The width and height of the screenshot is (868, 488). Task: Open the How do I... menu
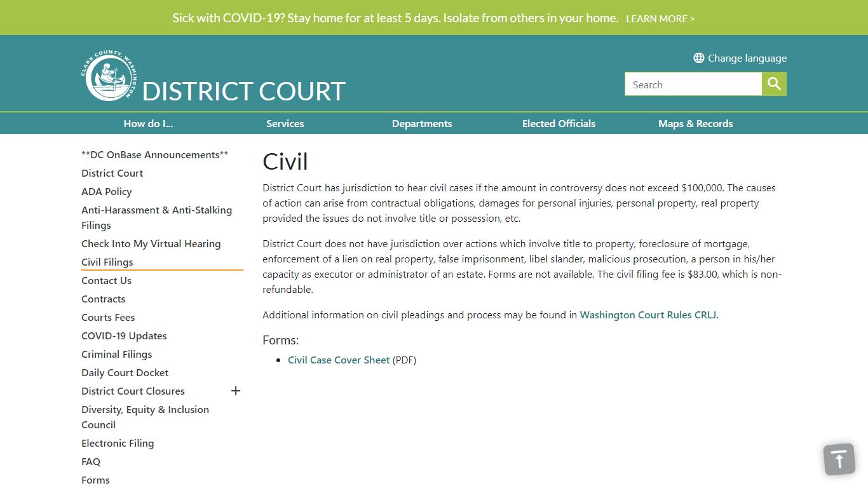[x=148, y=124]
